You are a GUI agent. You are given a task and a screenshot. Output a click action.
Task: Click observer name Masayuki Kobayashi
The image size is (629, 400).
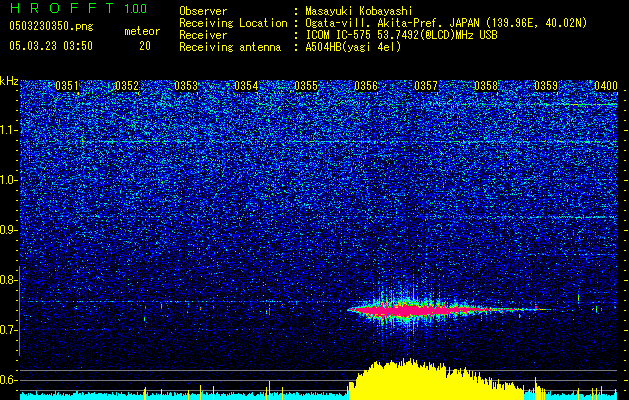click(359, 11)
